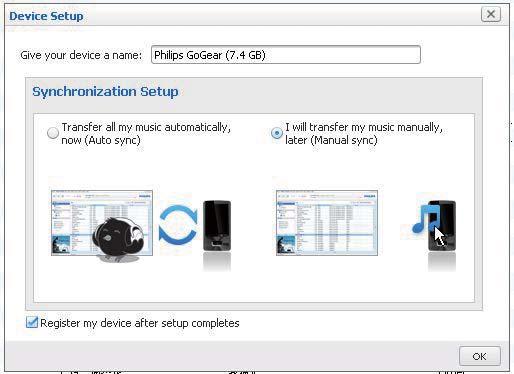Click the Manual sync library screenshot thumbnail
Viewport: 514px width, 374px height.
tap(327, 223)
